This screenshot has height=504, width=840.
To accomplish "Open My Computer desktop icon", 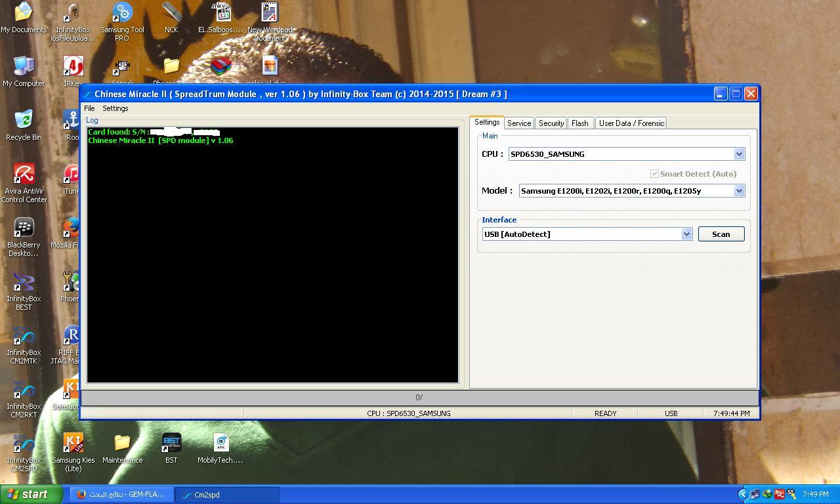I will [24, 72].
